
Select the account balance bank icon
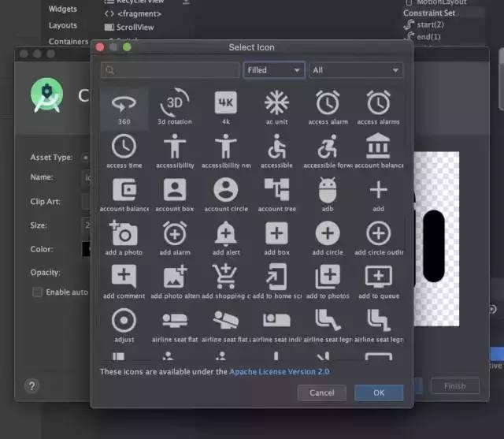point(378,152)
